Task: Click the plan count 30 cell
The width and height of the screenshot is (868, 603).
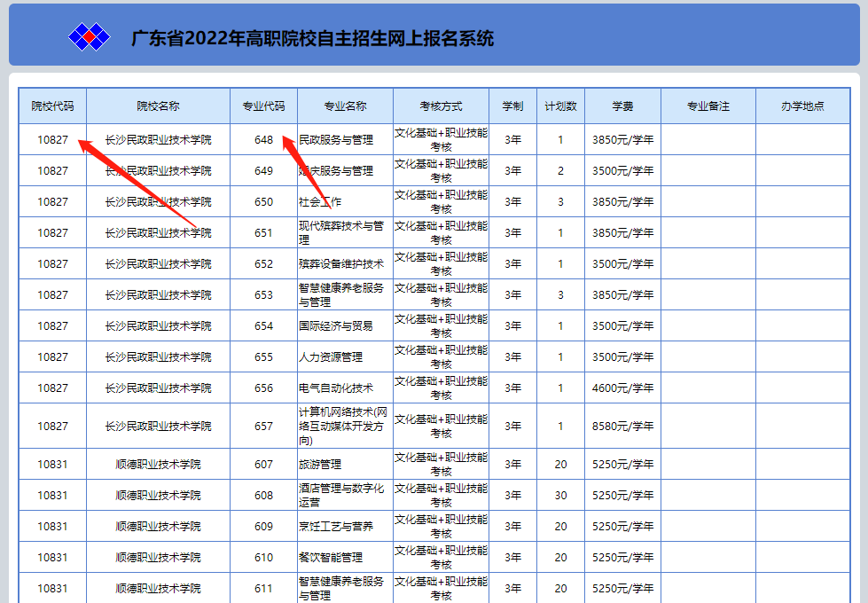Action: [x=560, y=495]
